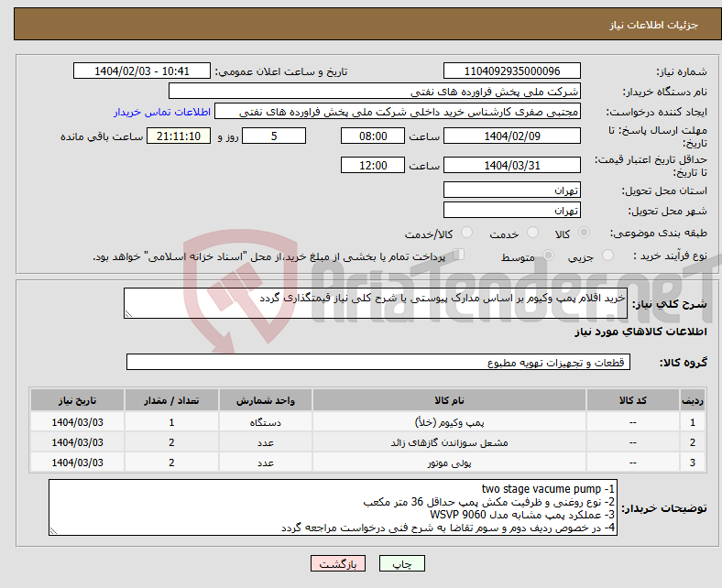
Task: Click the شرح کلی نیاز description textarea
Action: 376,303
